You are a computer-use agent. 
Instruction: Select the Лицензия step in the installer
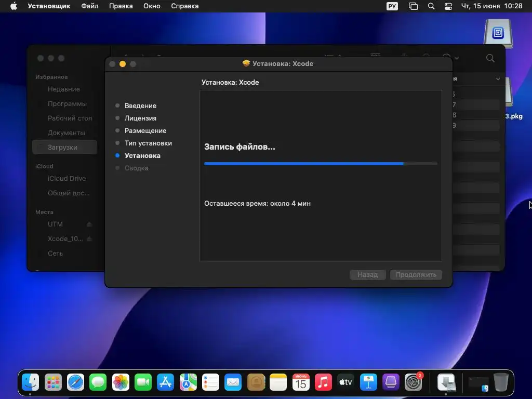tap(140, 118)
